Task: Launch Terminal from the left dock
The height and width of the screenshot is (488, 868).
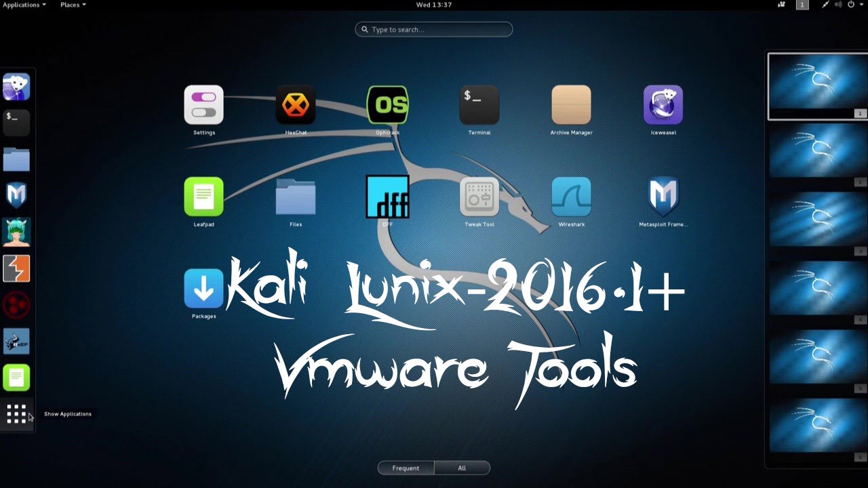Action: [16, 123]
